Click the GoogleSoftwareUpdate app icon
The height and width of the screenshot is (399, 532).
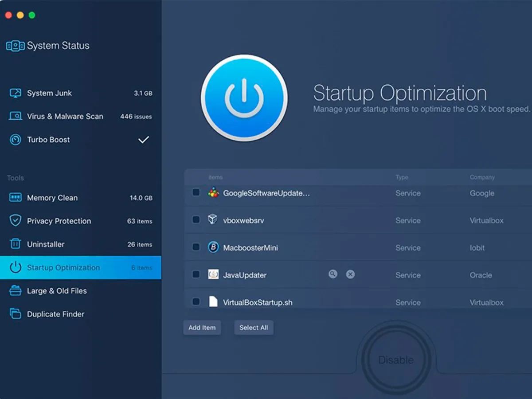[214, 193]
